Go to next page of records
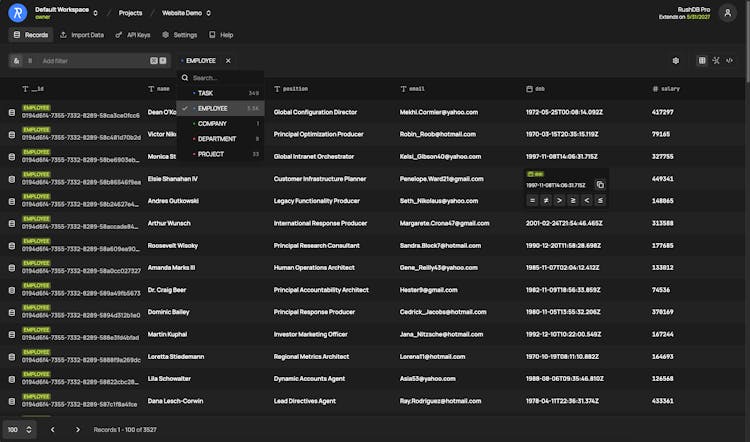This screenshot has height=442, width=750. pyautogui.click(x=78, y=429)
